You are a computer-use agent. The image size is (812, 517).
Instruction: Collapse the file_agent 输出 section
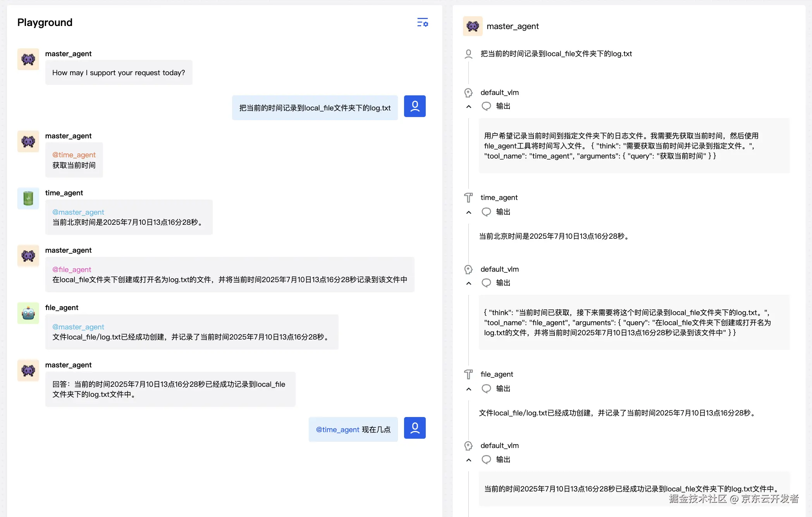468,389
